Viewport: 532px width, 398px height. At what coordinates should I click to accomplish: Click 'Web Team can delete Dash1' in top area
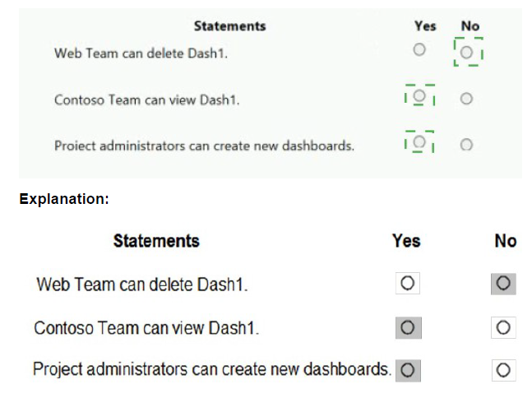tap(141, 53)
